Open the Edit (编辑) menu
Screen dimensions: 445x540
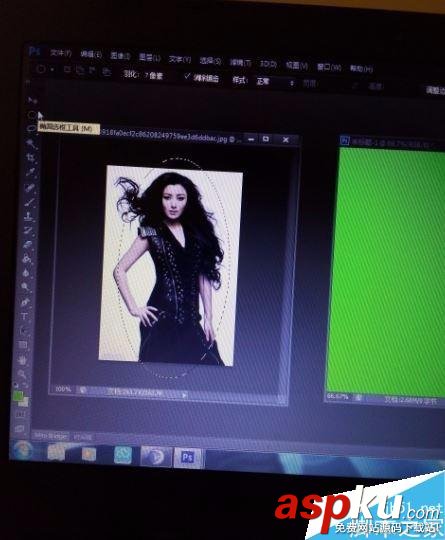point(91,54)
